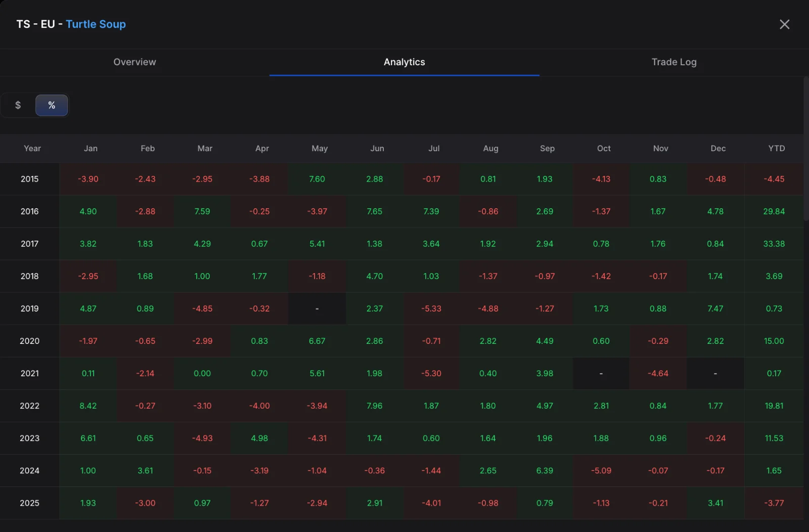Click 2022 Jan value 8.42
809x532 pixels.
pyautogui.click(x=88, y=406)
